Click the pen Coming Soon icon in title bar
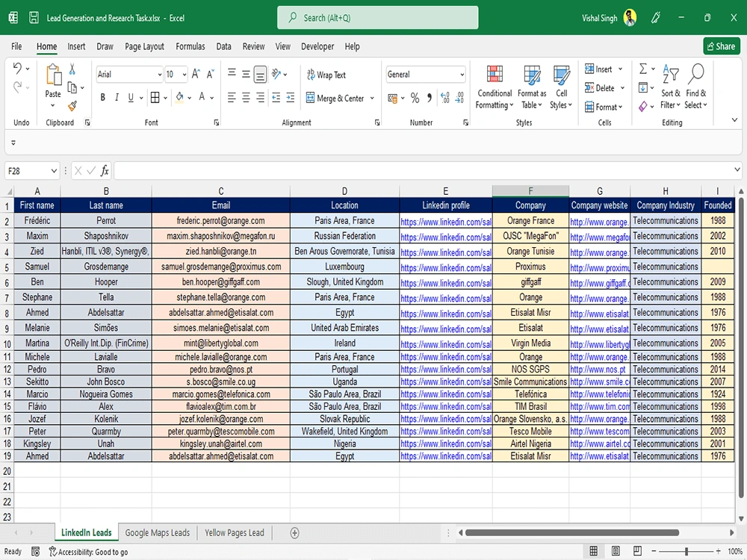The image size is (747, 560). tap(656, 18)
